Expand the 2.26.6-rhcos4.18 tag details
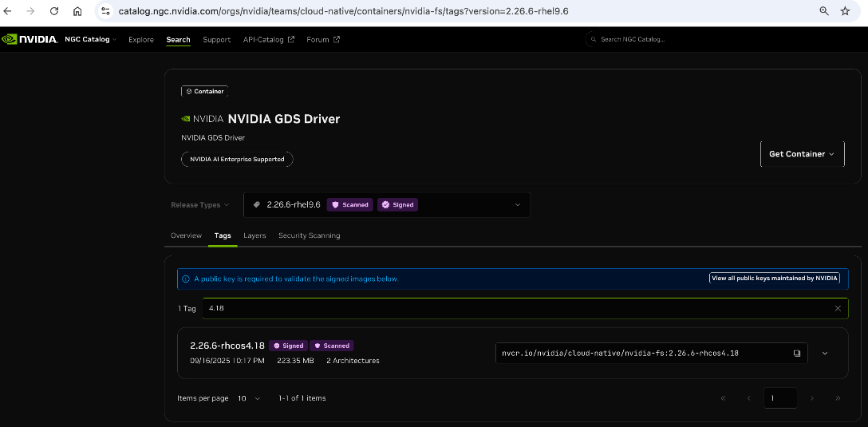The height and width of the screenshot is (427, 868). click(825, 353)
